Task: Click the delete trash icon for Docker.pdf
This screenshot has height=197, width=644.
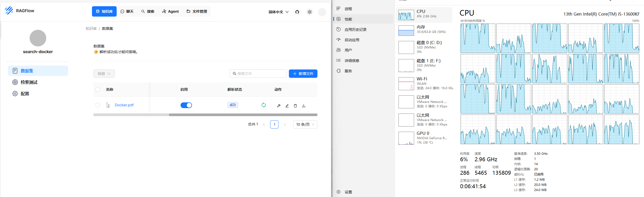Action: tap(295, 106)
